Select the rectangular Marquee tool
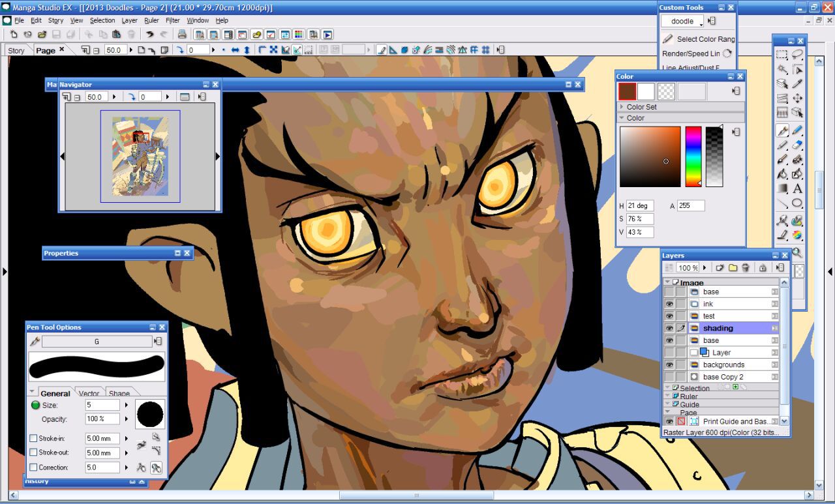 782,55
